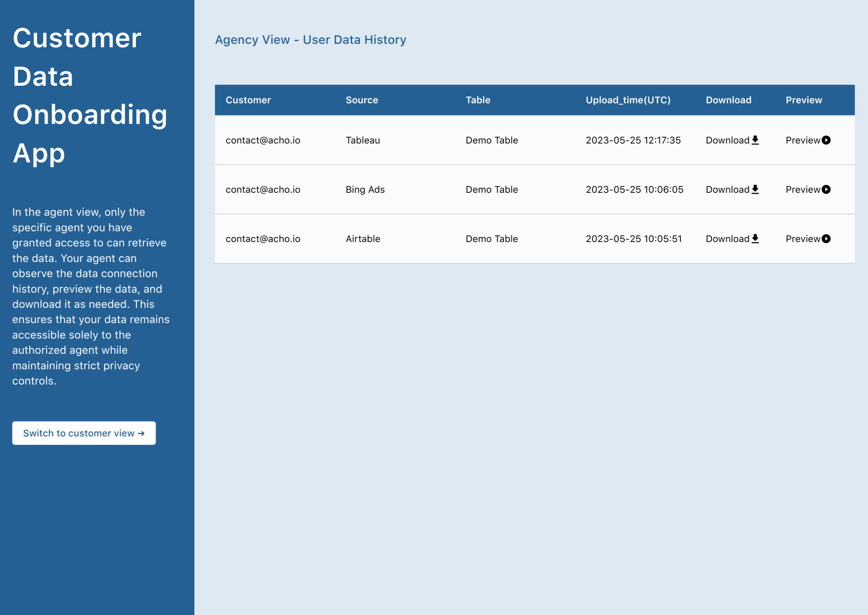
Task: Click the download icon on the Tableau row
Action: [x=756, y=140]
